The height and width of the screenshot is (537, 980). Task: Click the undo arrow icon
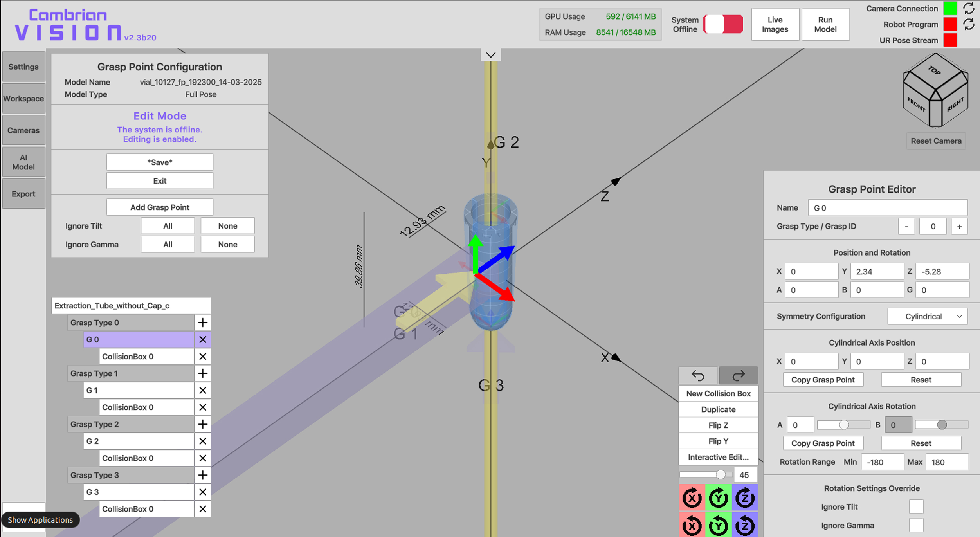[698, 376]
